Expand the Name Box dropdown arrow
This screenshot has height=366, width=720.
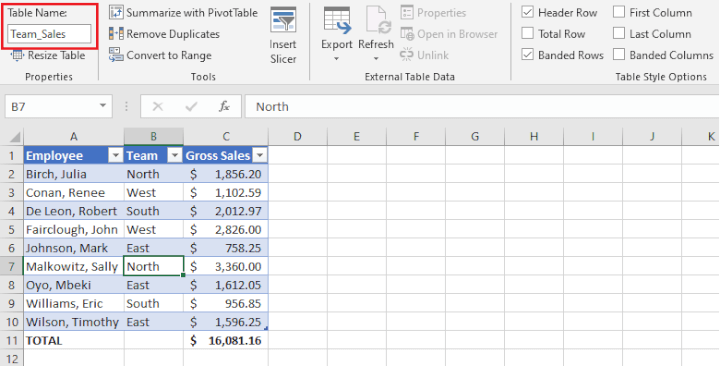coord(103,107)
